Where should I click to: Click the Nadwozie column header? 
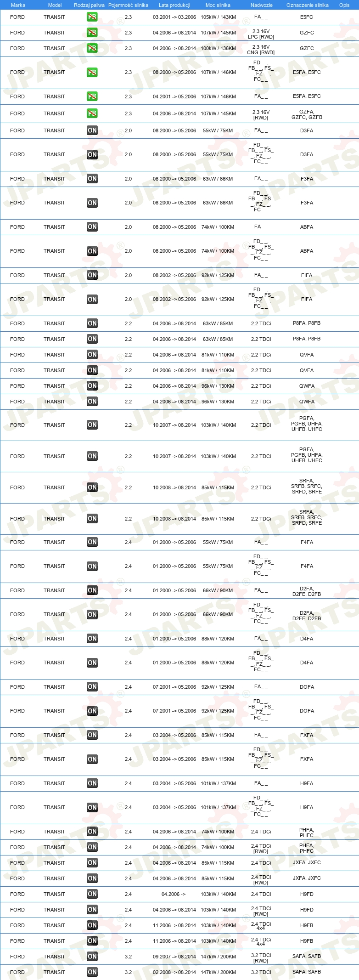tap(262, 5)
